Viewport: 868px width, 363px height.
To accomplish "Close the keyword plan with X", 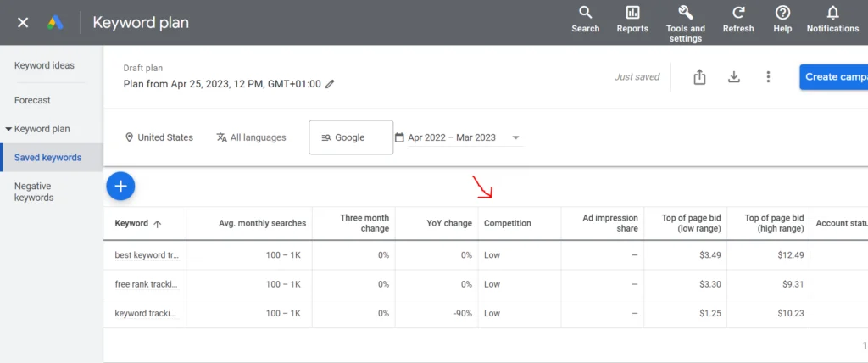I will pos(23,23).
